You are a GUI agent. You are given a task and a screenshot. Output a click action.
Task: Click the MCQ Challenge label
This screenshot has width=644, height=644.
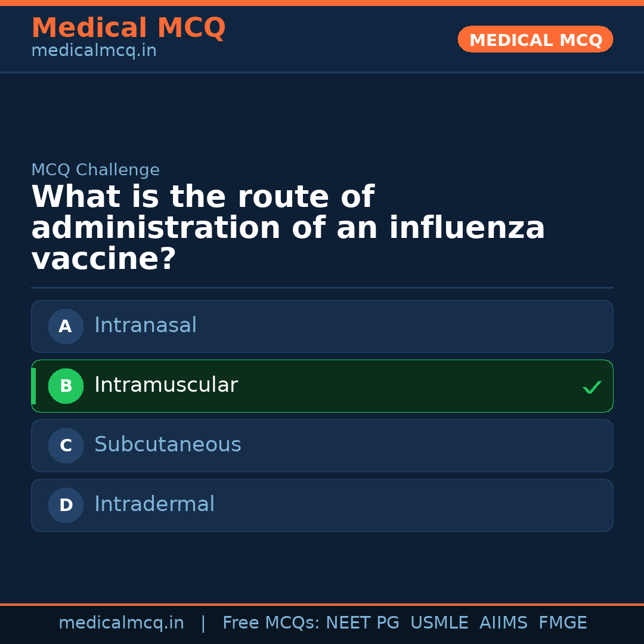point(95,171)
